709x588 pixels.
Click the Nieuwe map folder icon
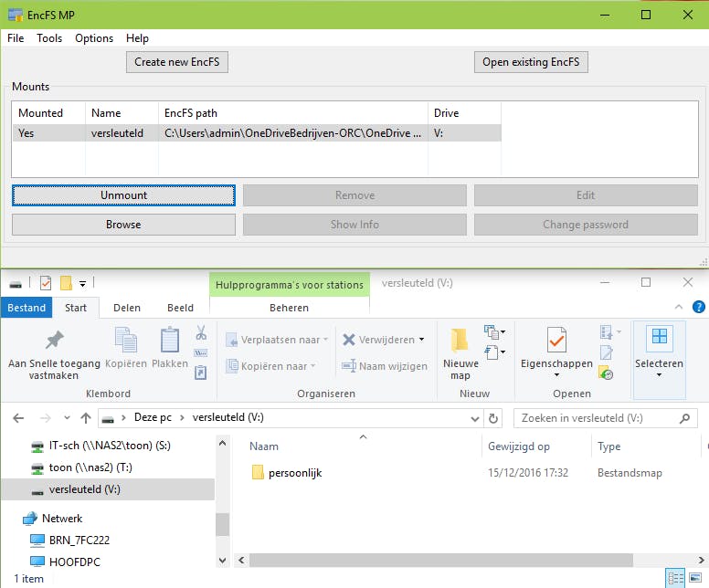[460, 341]
